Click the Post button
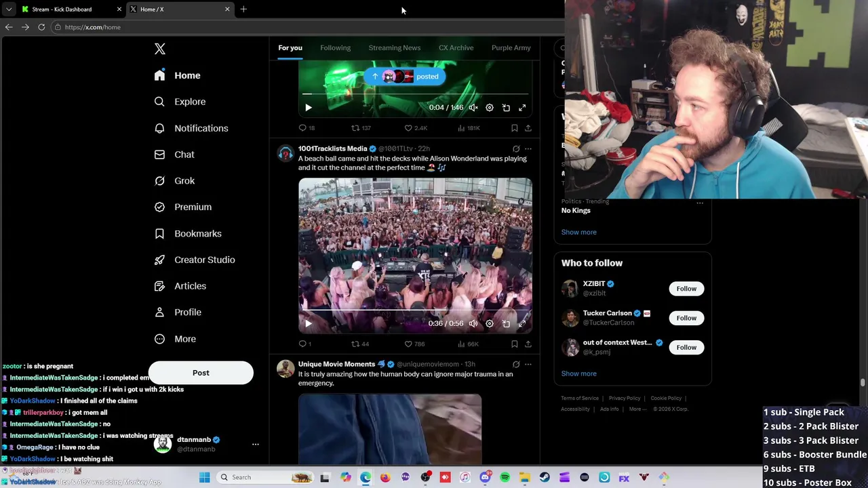The width and height of the screenshot is (868, 488). [201, 373]
